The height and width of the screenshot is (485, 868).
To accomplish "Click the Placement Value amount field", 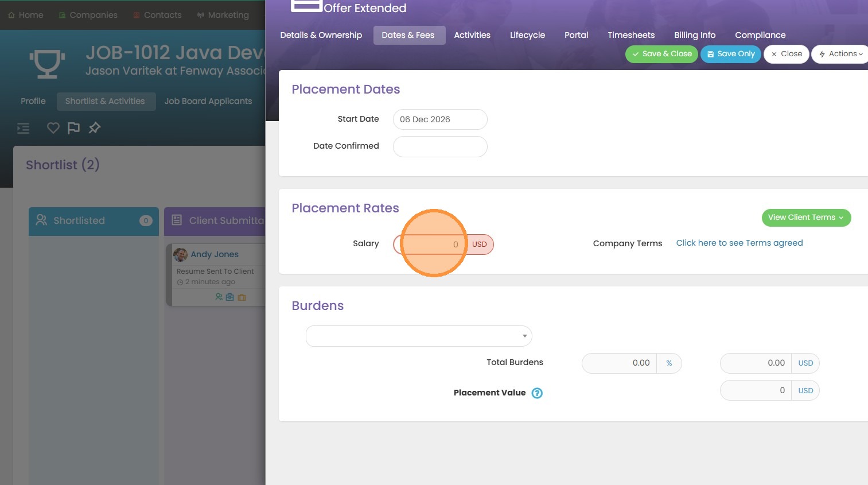I will (x=756, y=390).
